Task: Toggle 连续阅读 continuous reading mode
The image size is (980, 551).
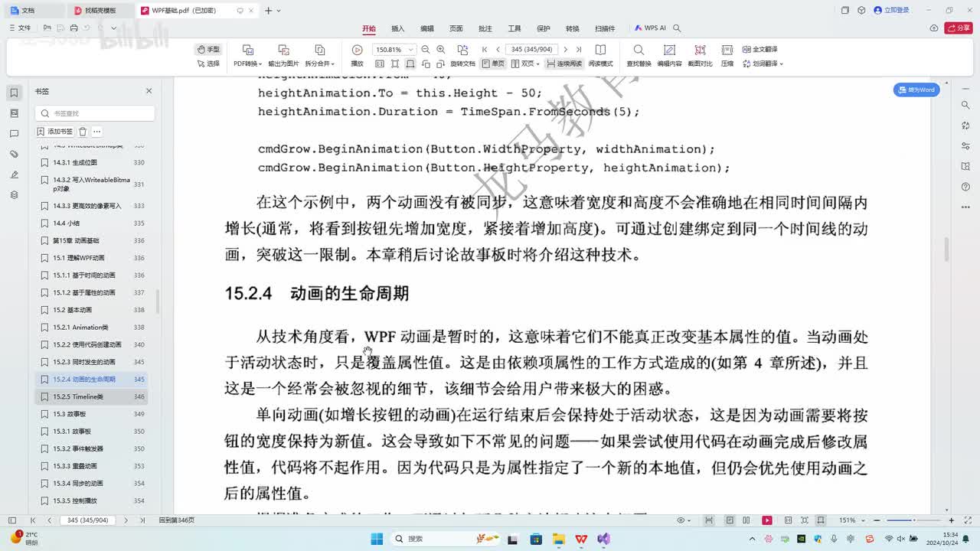Action: click(x=564, y=64)
